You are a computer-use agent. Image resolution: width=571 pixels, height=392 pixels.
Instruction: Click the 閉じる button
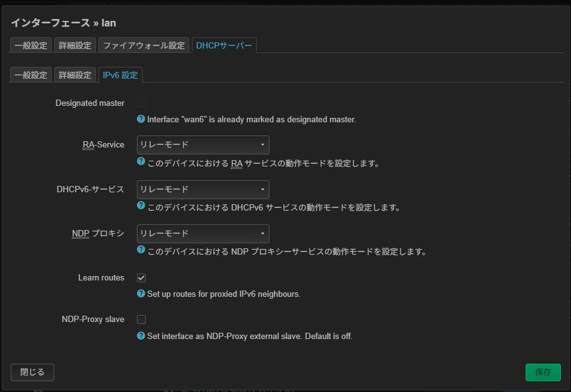point(32,372)
